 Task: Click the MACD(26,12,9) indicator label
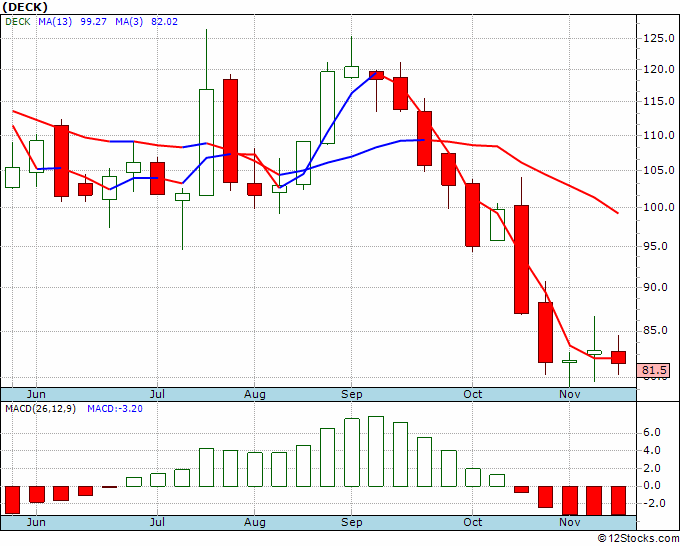40,409
